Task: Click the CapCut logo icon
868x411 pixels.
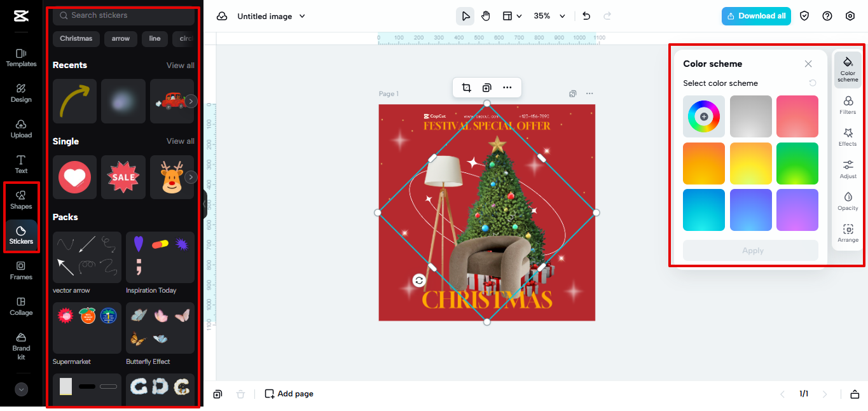Action: [x=21, y=17]
